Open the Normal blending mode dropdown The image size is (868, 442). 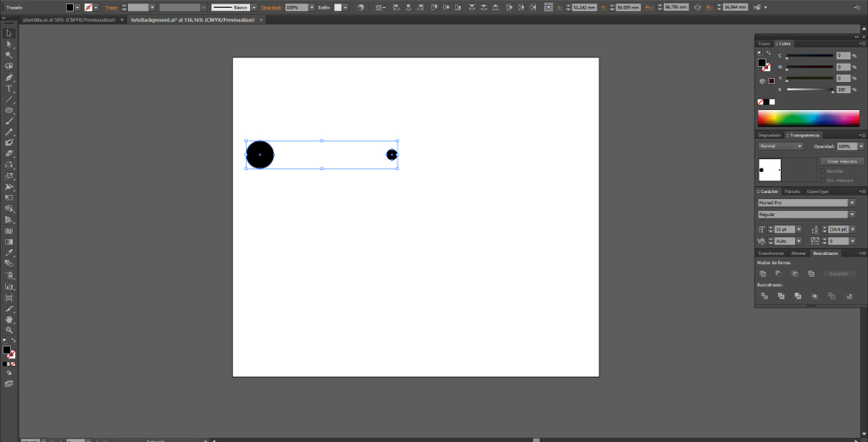pyautogui.click(x=781, y=146)
